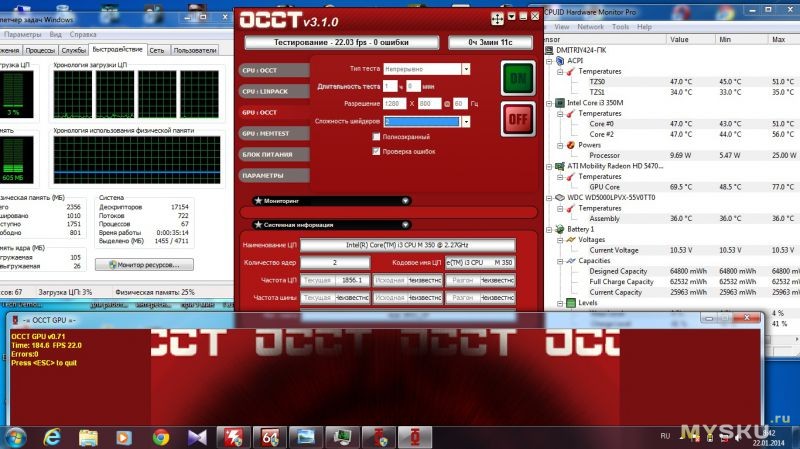Open the Сложность шейдеров dropdown
Image resolution: width=800 pixels, height=449 pixels.
point(466,121)
